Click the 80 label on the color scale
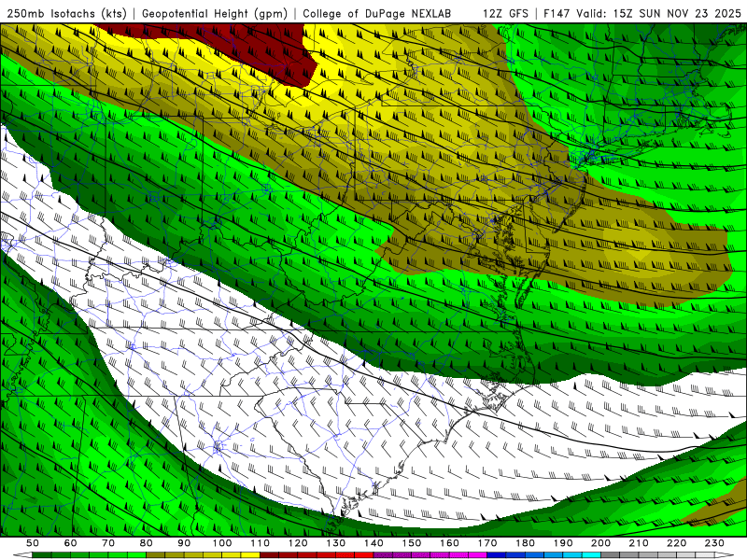Viewport: 747px width, 560px height. coord(146,543)
